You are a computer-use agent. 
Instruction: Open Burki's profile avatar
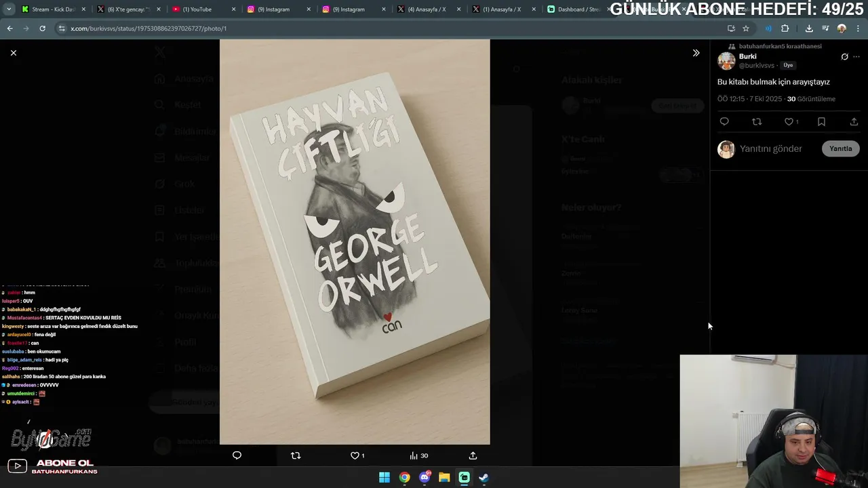point(726,61)
